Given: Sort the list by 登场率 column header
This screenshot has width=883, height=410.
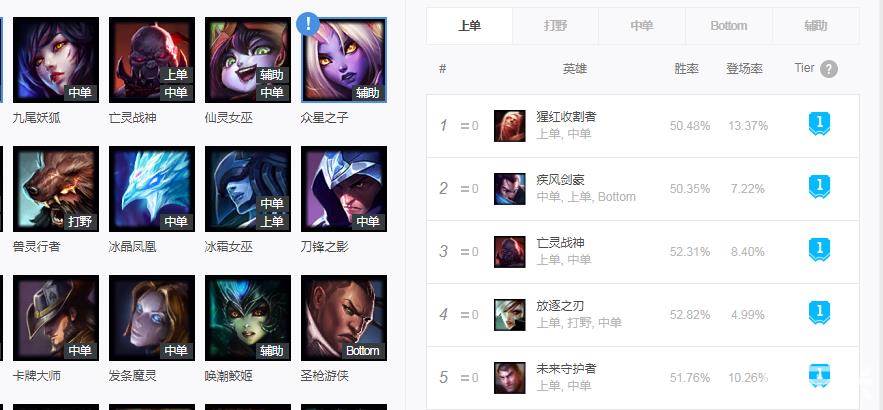Looking at the screenshot, I should point(744,69).
